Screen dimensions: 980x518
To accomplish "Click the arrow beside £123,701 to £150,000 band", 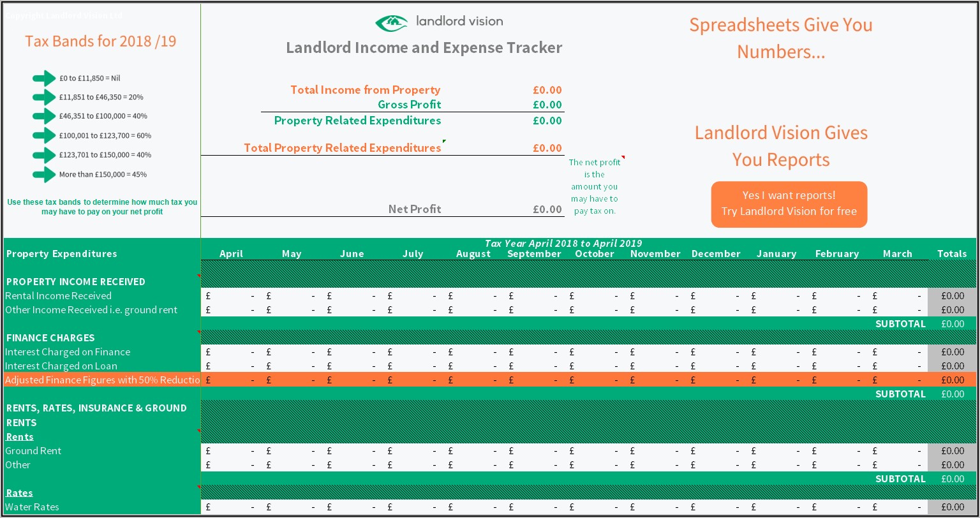I will pyautogui.click(x=44, y=155).
